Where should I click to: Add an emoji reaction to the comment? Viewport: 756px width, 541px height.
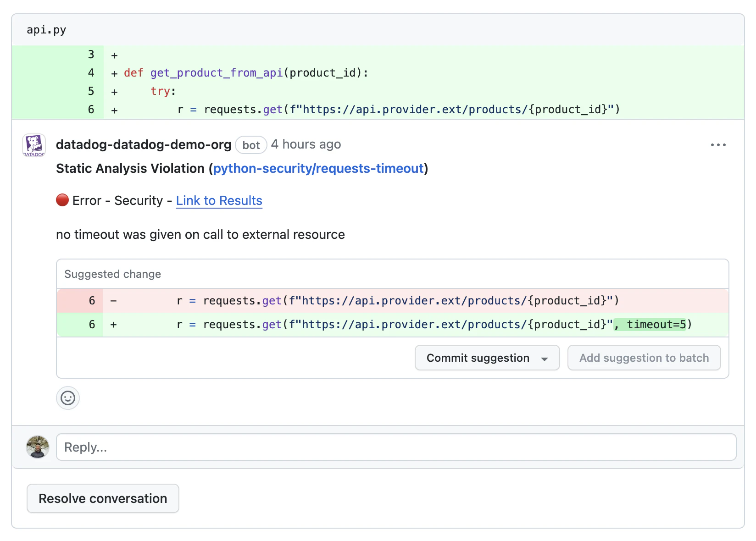pos(68,398)
